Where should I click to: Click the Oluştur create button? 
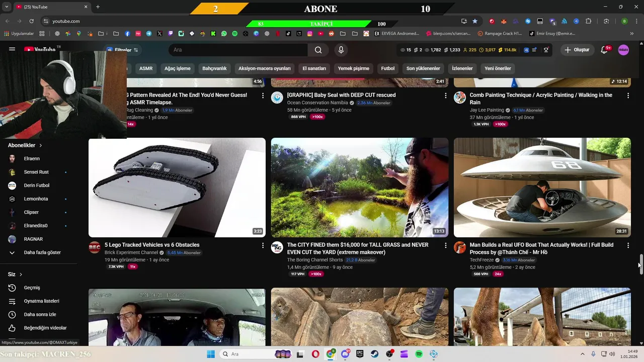click(577, 50)
